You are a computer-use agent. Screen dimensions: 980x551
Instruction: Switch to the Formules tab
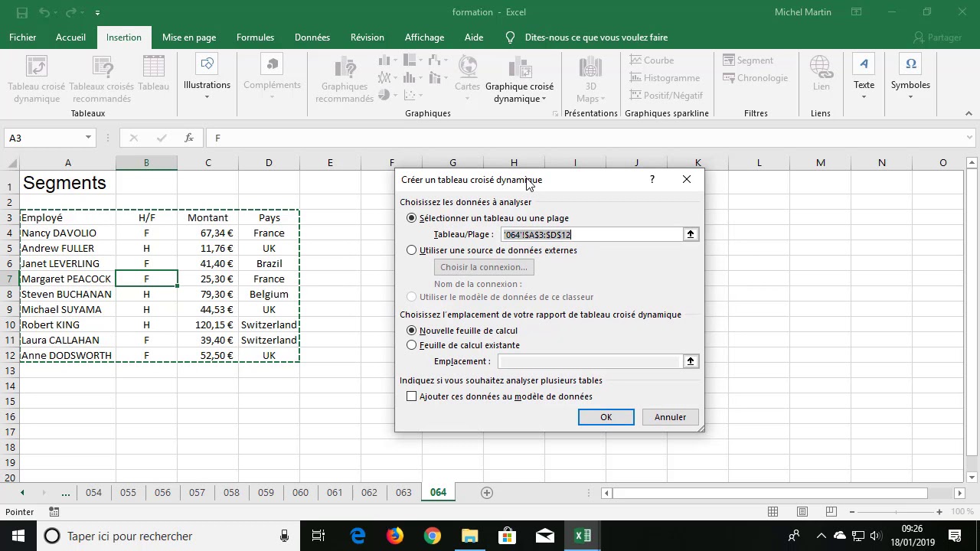pos(255,37)
